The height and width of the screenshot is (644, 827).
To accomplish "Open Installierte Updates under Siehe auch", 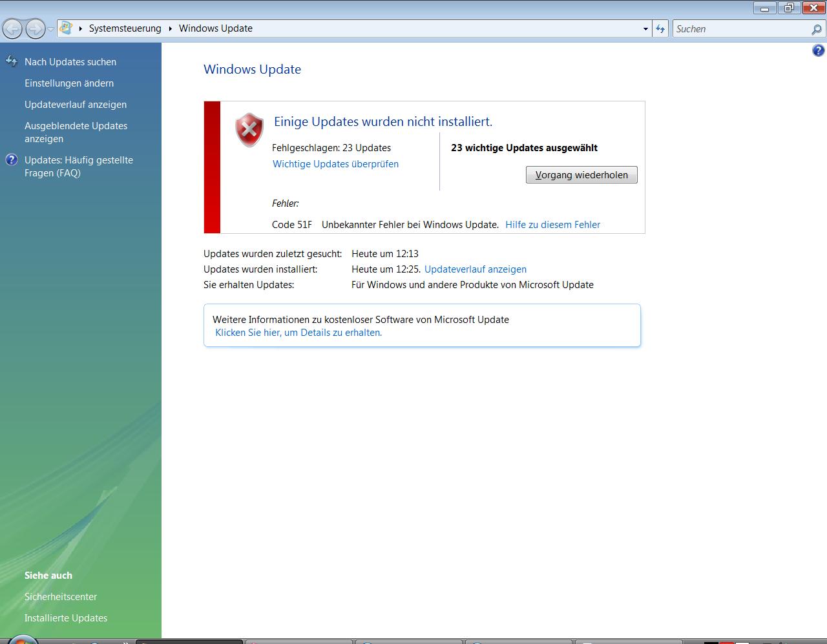I will coord(66,618).
